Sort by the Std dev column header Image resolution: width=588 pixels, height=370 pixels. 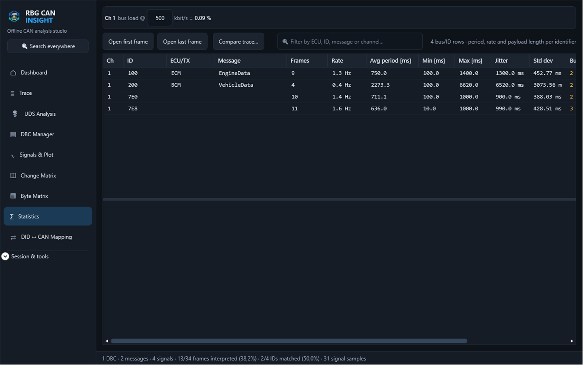coord(548,61)
